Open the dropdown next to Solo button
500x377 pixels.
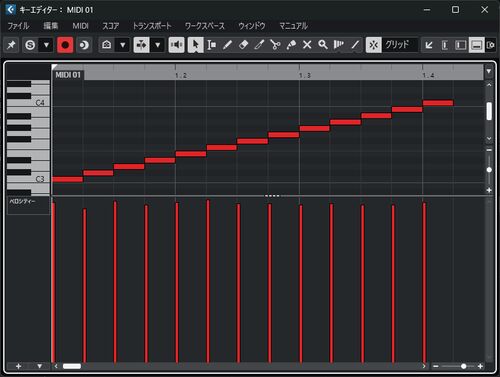tap(46, 45)
